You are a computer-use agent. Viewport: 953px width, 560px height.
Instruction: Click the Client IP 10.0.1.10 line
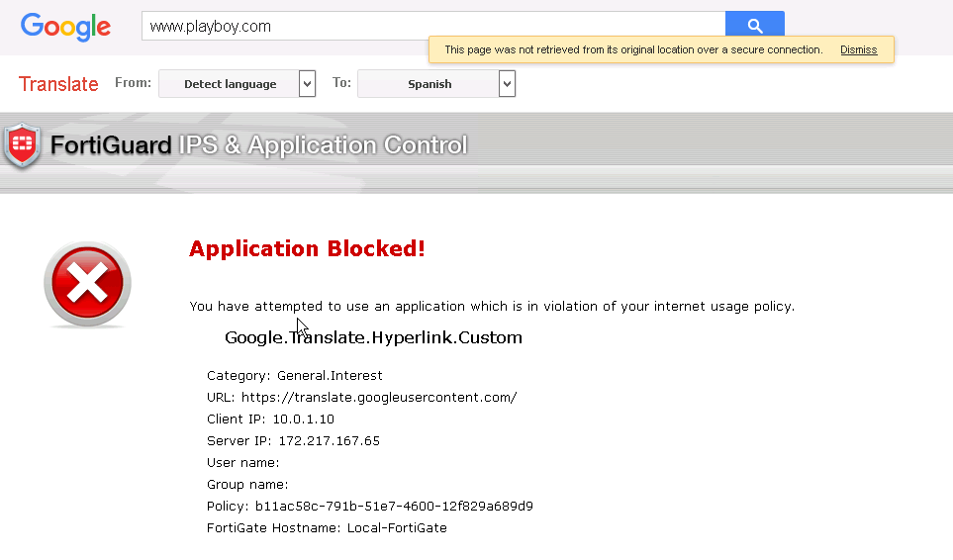pyautogui.click(x=270, y=420)
